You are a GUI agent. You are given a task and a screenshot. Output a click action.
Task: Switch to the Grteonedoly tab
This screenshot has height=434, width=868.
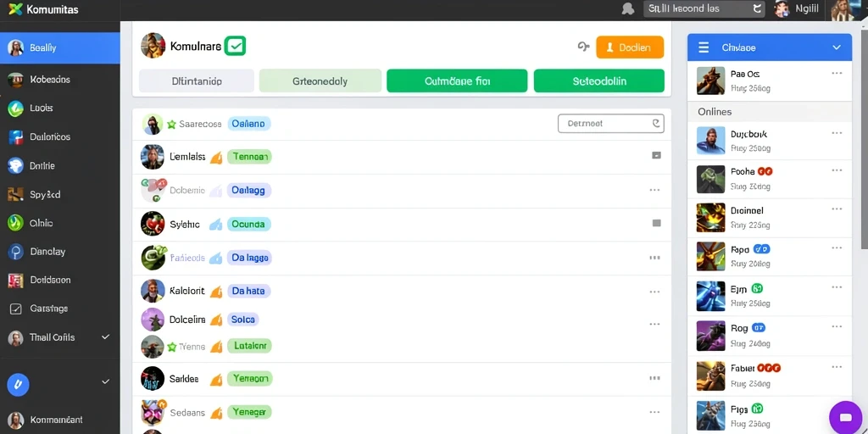[x=320, y=81]
